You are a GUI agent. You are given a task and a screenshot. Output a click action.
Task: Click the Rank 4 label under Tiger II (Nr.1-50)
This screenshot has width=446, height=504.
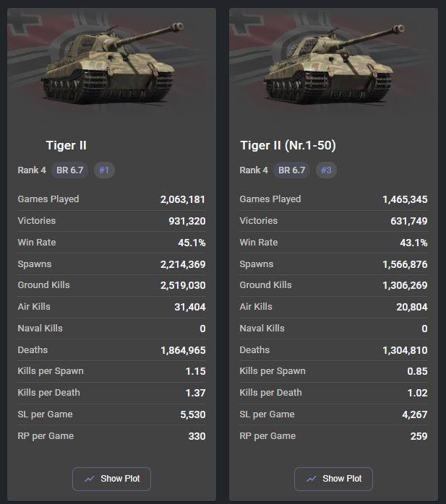pyautogui.click(x=253, y=170)
